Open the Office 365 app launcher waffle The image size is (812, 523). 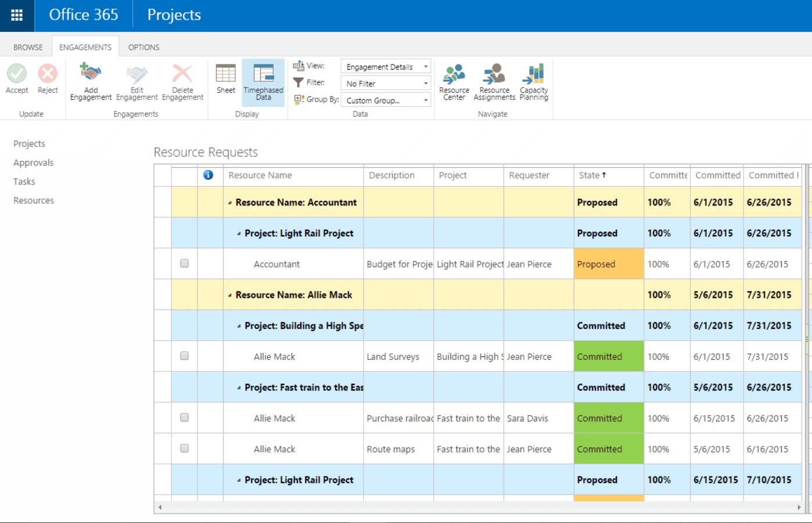pyautogui.click(x=17, y=15)
